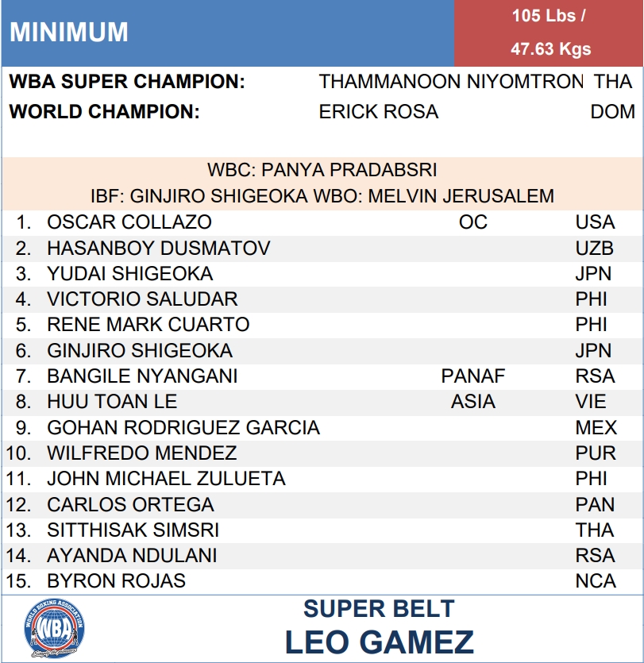Select super champion Thammanoon Niyomtron
The image size is (644, 663).
[451, 82]
